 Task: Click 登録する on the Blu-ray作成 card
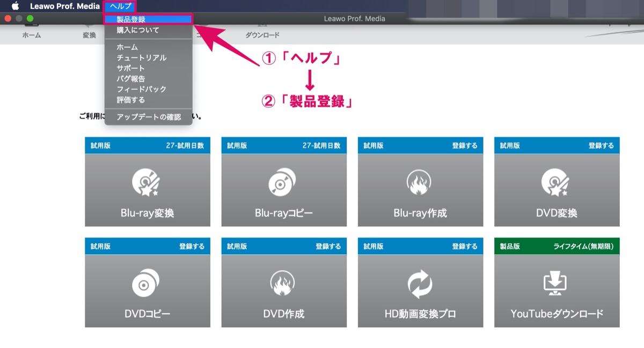click(x=464, y=145)
